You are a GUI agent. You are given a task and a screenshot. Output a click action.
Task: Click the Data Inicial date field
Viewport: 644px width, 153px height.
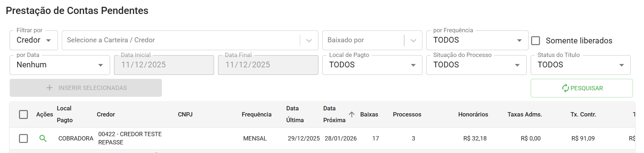click(164, 65)
